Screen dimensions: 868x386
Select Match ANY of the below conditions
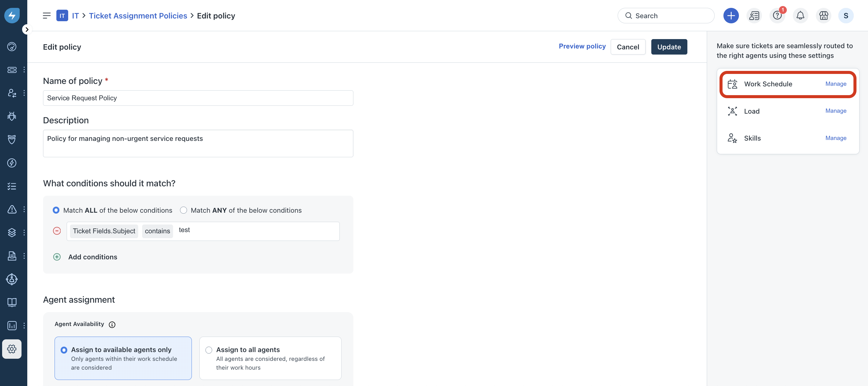click(x=183, y=210)
